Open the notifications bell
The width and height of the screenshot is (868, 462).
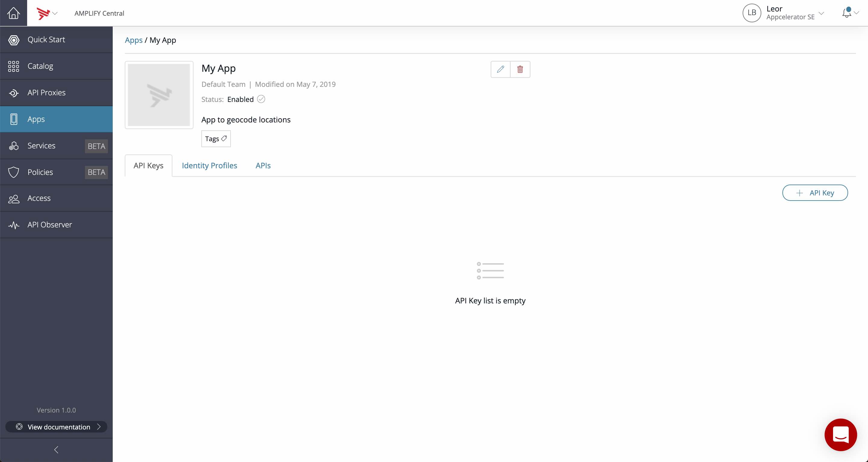point(846,13)
